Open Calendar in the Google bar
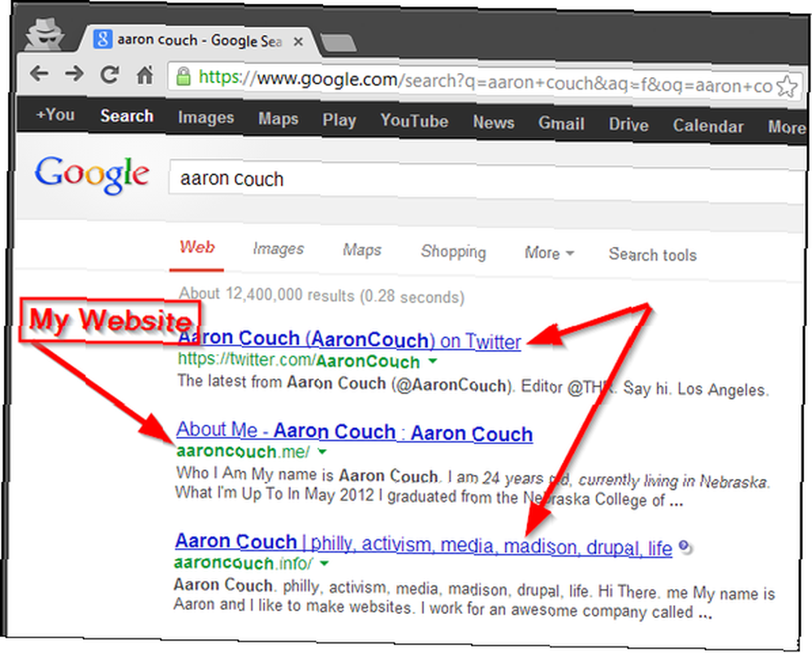Viewport: 812px width, 653px height. click(708, 127)
